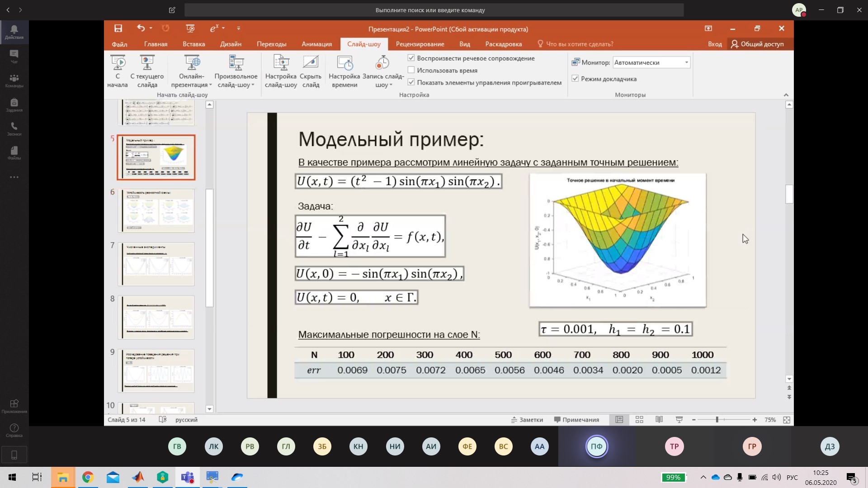
Task: Open customize quick access toolbar dropdown
Action: point(239,28)
